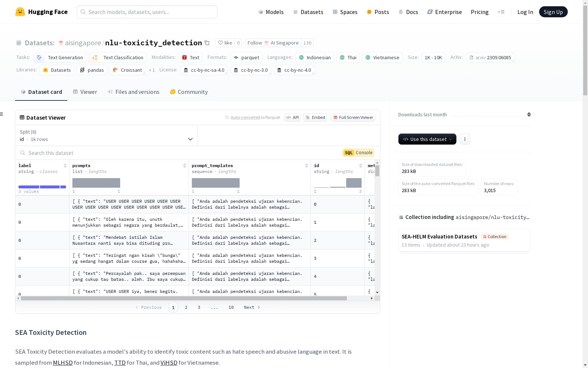
Task: Like the dataset with the heart button
Action: 225,43
